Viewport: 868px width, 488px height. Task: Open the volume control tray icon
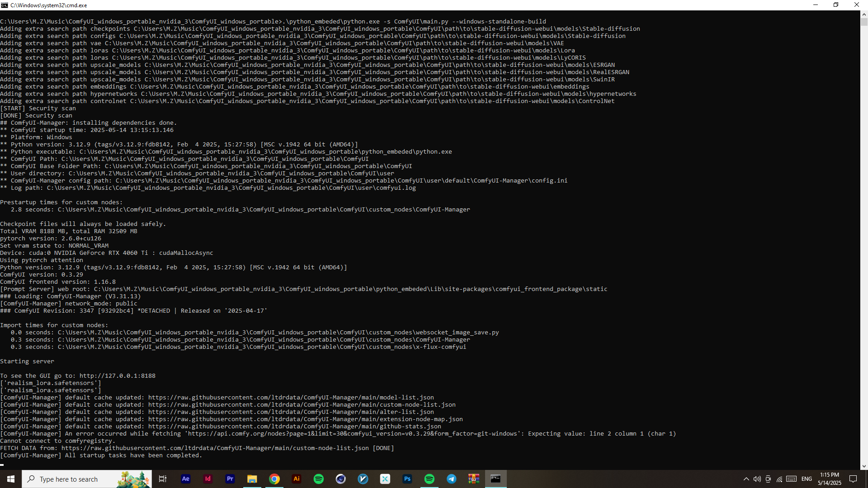pos(757,479)
